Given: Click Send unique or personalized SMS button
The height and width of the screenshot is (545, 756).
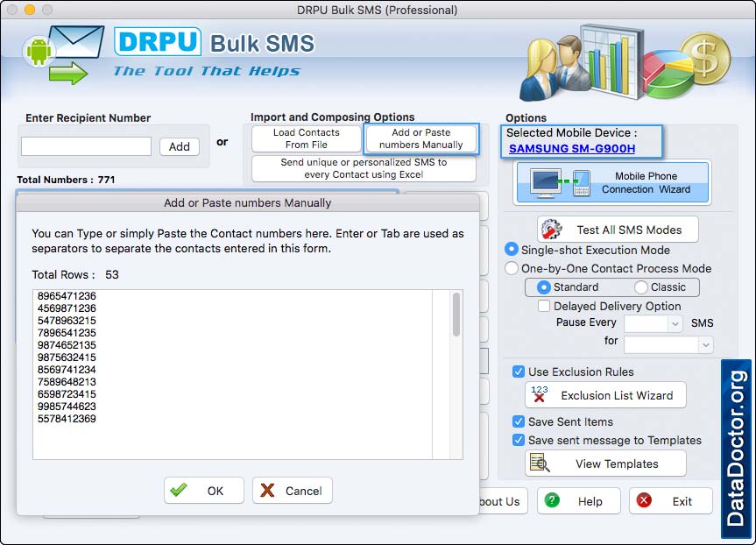Looking at the screenshot, I should pyautogui.click(x=364, y=168).
